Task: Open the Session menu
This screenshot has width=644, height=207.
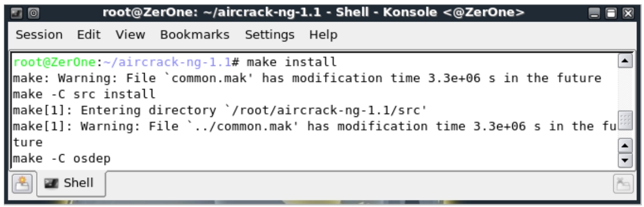Action: (39, 35)
